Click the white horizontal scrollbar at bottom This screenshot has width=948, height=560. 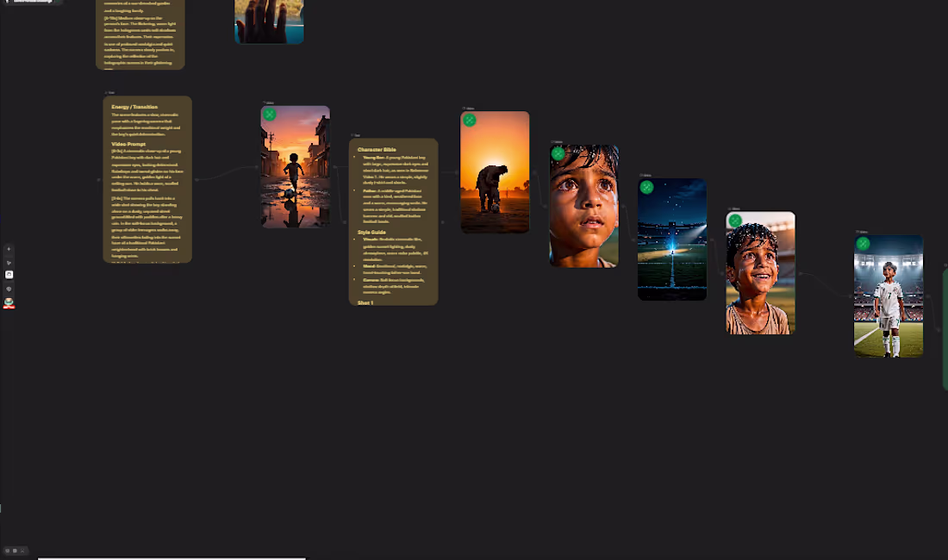click(172, 558)
